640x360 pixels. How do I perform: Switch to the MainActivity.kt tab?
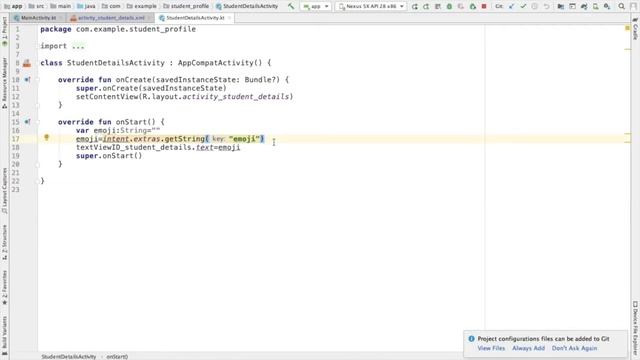point(38,18)
